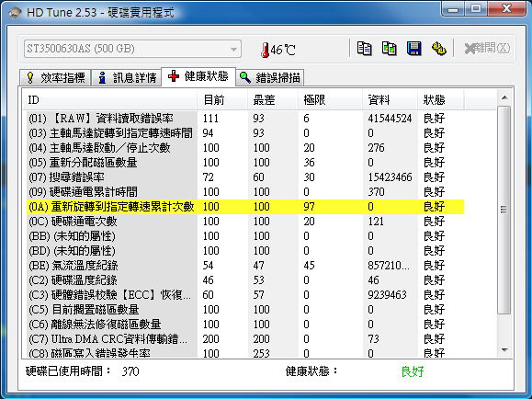Image resolution: width=532 pixels, height=399 pixels.
Task: Click the 46 °C temperature reading
Action: pos(283,50)
